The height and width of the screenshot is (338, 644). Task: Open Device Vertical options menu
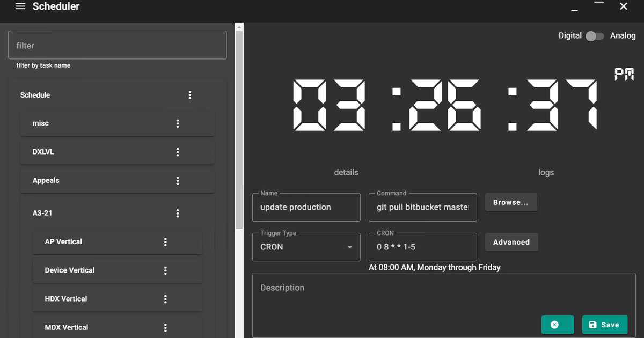pyautogui.click(x=165, y=270)
